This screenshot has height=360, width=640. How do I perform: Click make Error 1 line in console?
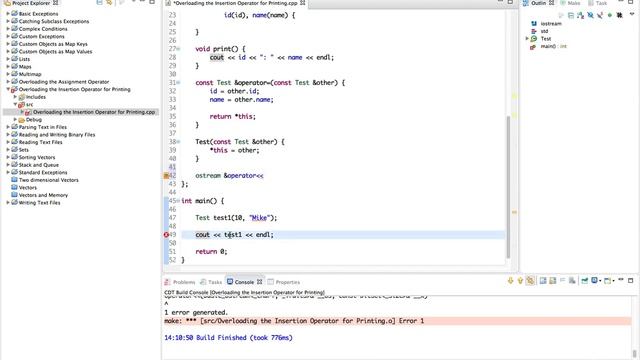pyautogui.click(x=294, y=321)
